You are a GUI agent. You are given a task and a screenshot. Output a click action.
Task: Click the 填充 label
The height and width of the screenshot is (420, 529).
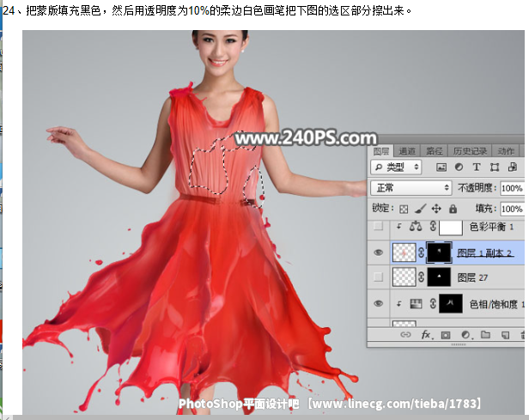[x=485, y=209]
